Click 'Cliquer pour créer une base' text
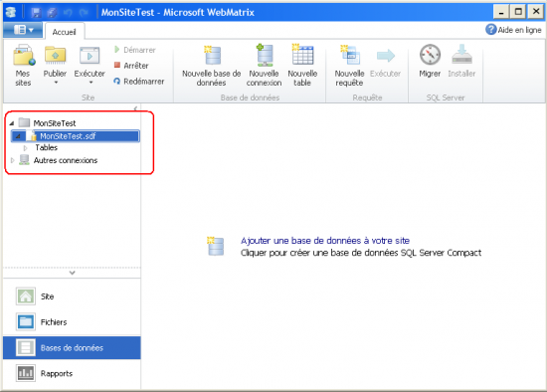Viewport: 547px width, 392px height. pos(361,253)
